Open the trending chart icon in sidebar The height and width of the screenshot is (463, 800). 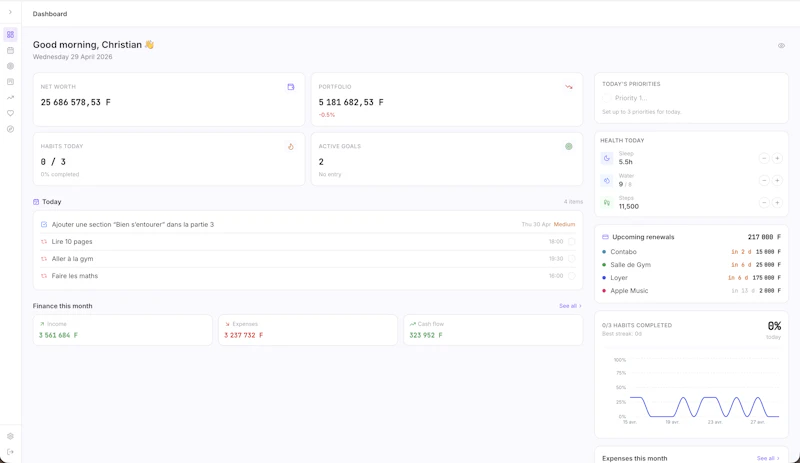coord(10,98)
